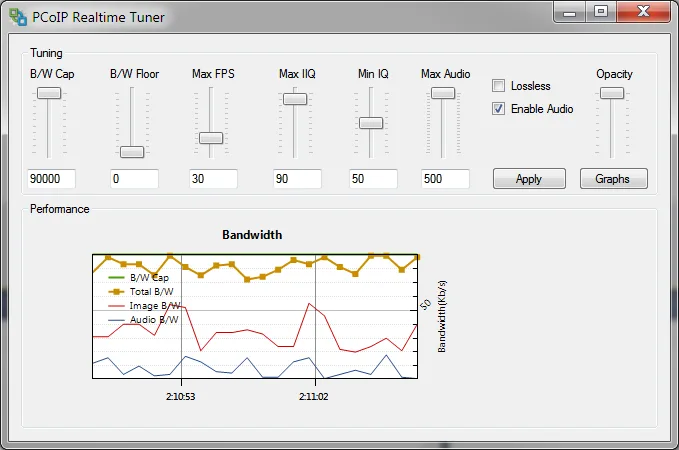This screenshot has width=679, height=450.
Task: Click the 2:10:53 time axis label
Action: tap(181, 396)
